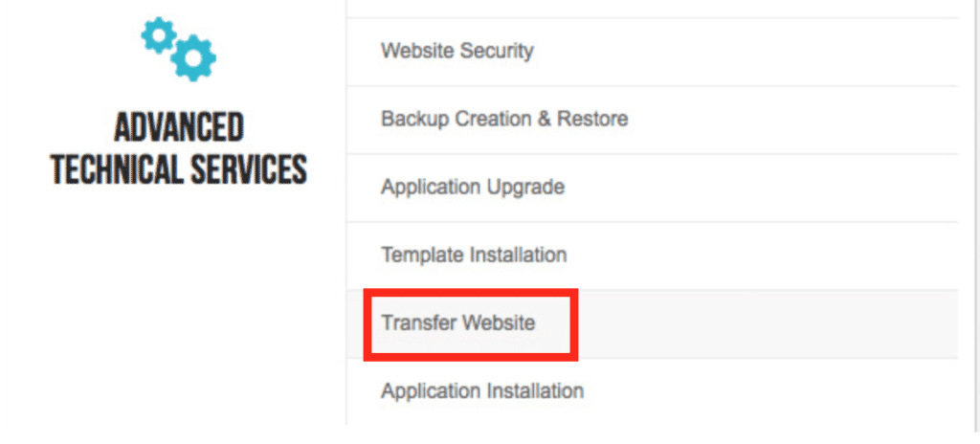Screen dimensions: 980x444
Task: Click the vertical divider left of the list
Action: [346, 212]
